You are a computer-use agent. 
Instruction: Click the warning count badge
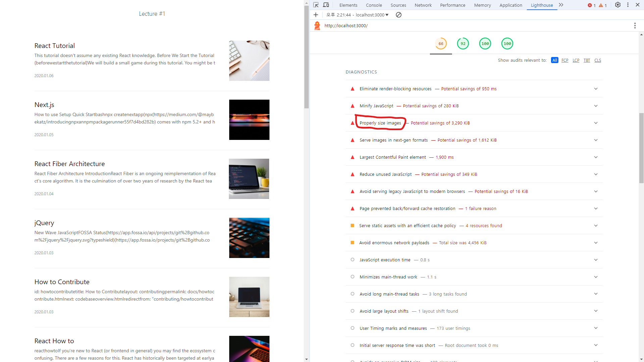pos(603,5)
